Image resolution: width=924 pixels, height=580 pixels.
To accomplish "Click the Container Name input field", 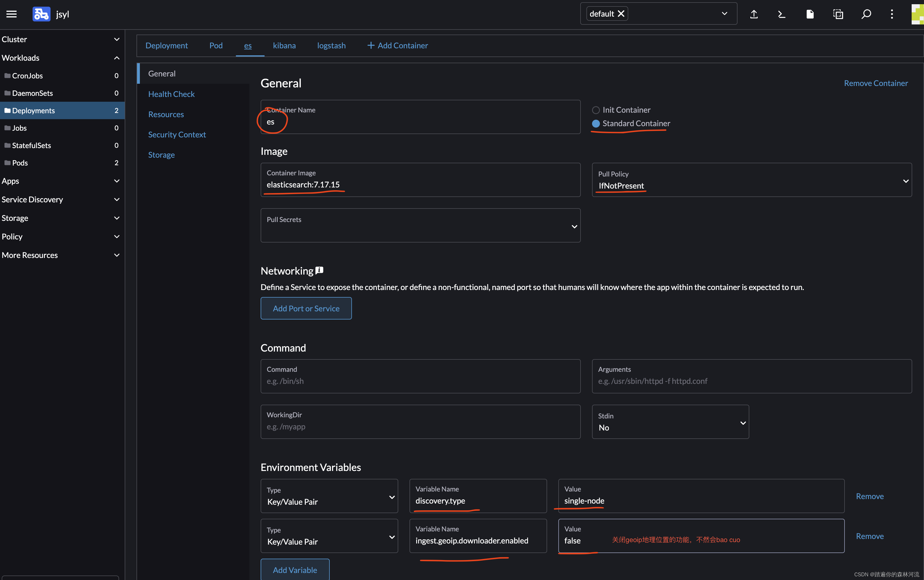I will (420, 117).
